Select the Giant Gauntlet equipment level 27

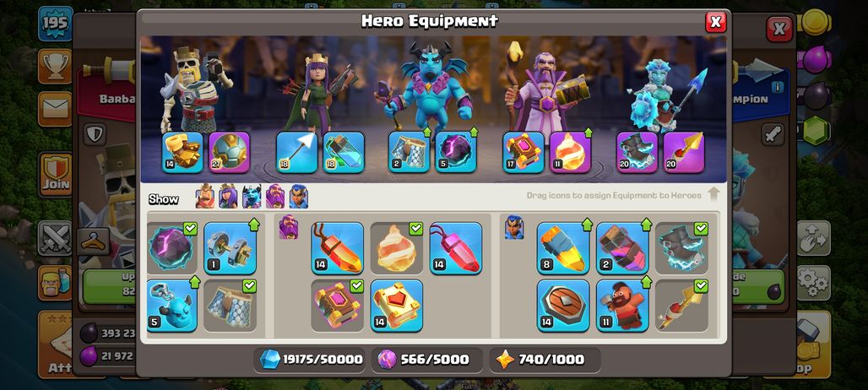(229, 152)
